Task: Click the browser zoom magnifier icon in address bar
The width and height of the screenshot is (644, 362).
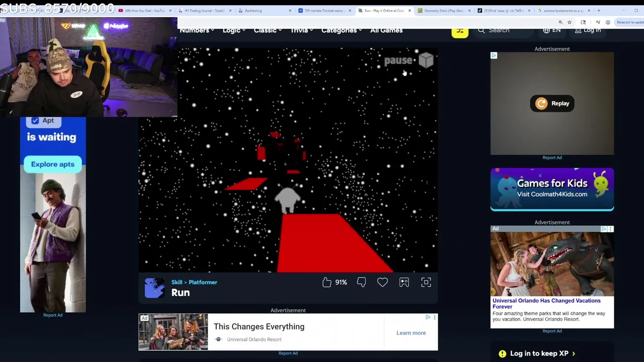Action: pos(560,22)
